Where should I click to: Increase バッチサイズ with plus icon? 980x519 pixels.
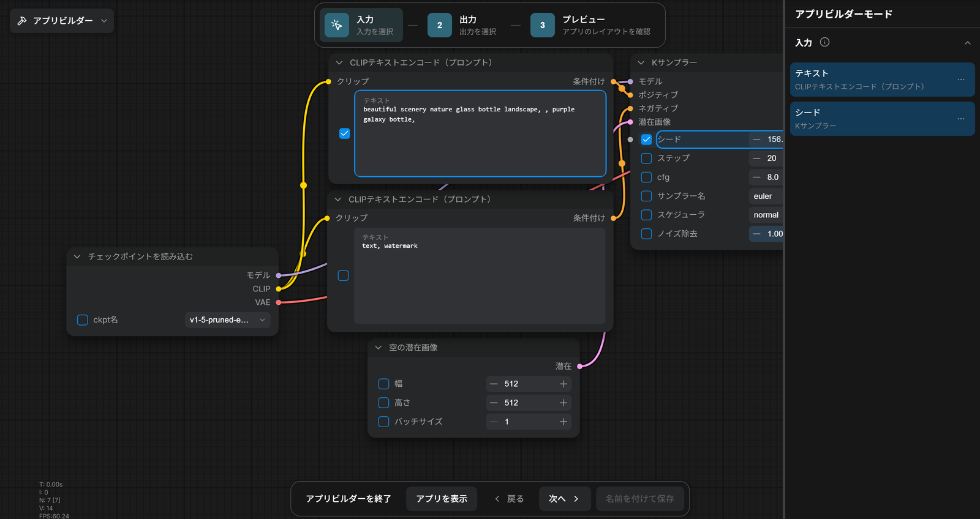[563, 422]
